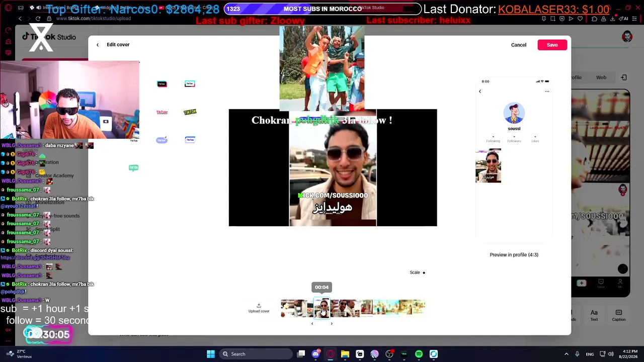Open the Windows Start menu
This screenshot has width=644, height=362.
pyautogui.click(x=211, y=354)
